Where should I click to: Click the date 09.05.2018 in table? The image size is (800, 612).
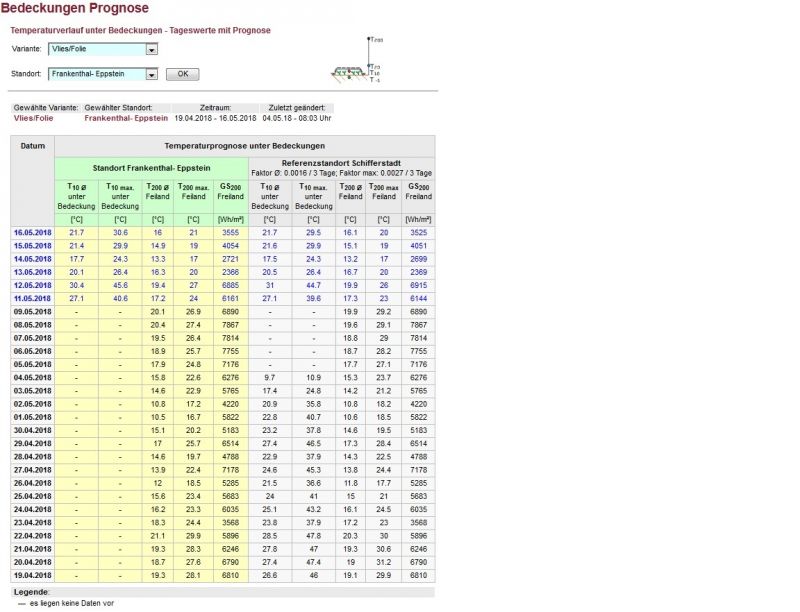tap(32, 311)
